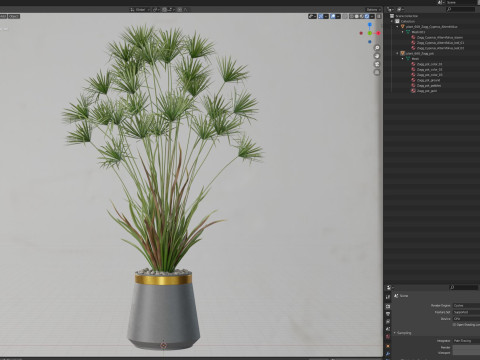Switch viewport shading to material preview
The width and height of the screenshot is (480, 360).
[361, 16]
